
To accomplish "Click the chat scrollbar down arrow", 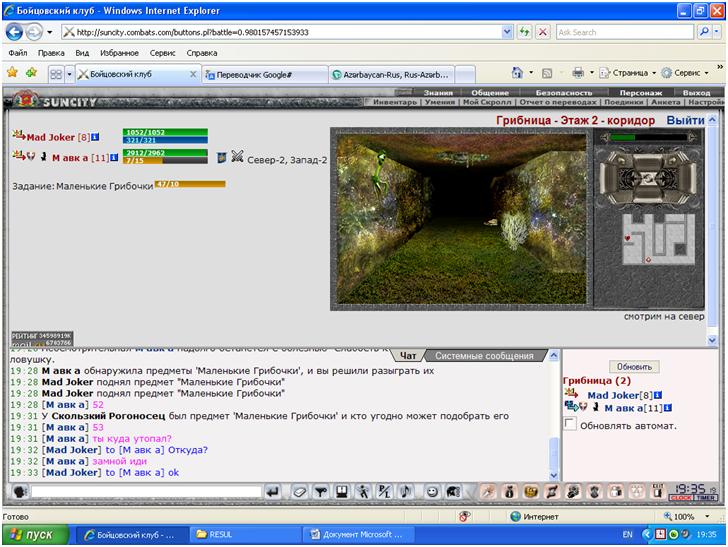I will 553,475.
